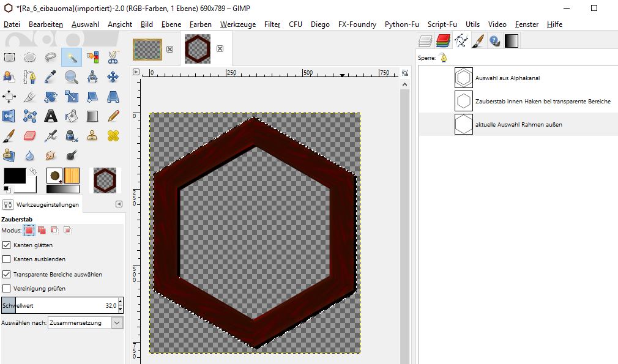Select the Airbrush tool

51,136
